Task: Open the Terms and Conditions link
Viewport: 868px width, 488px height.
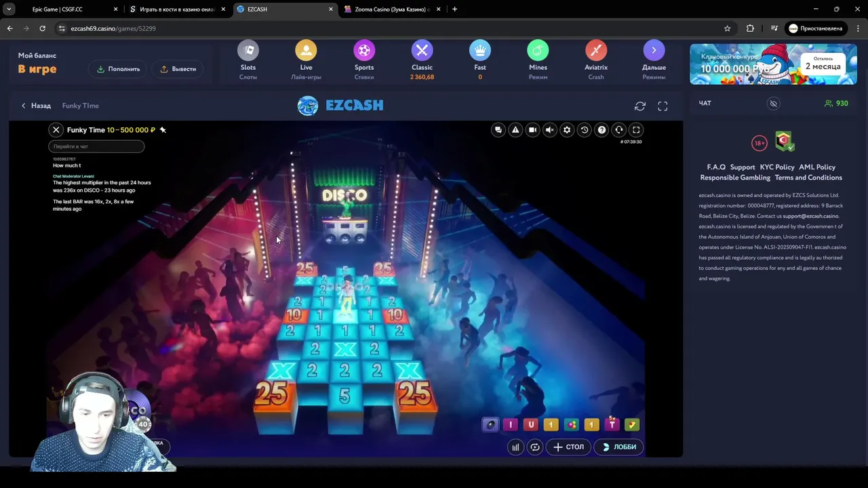Action: pos(808,178)
